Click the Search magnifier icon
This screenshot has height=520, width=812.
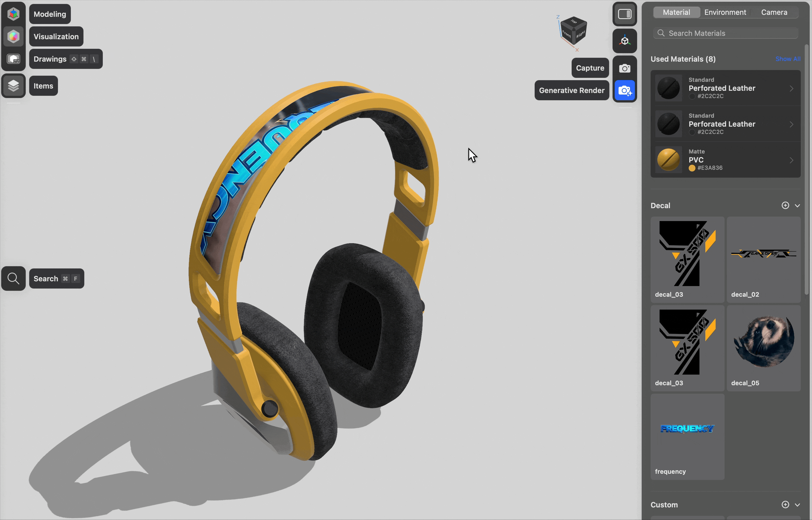click(13, 278)
